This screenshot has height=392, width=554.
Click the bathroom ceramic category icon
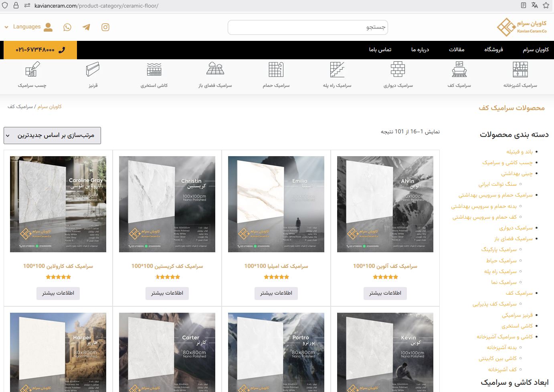pos(276,70)
